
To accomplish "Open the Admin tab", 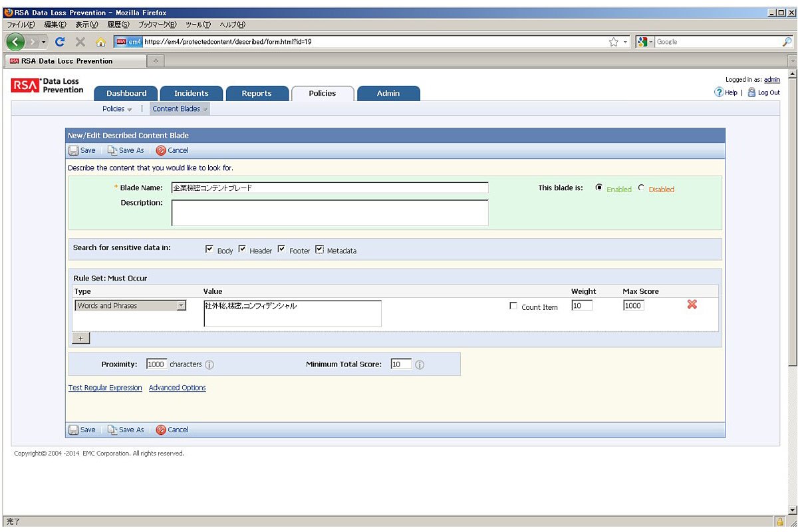I will click(388, 93).
